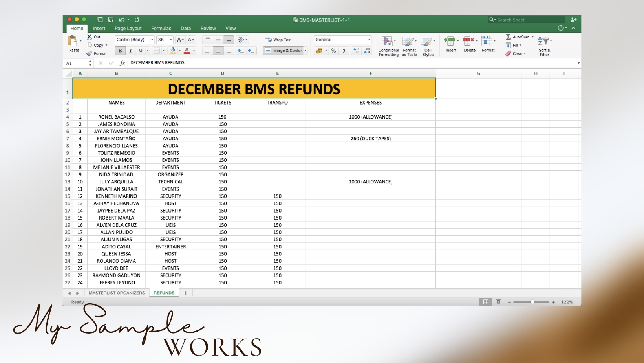This screenshot has height=363, width=644.
Task: Toggle align text right
Action: tap(229, 51)
